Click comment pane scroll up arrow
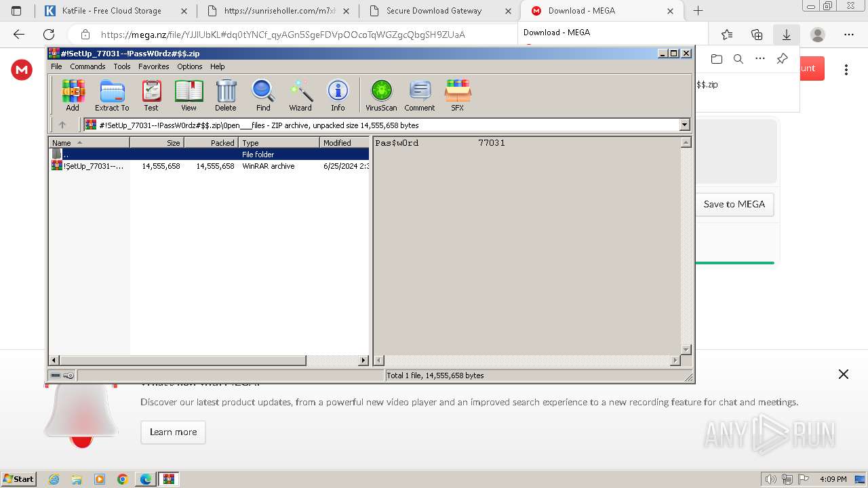 (x=686, y=142)
